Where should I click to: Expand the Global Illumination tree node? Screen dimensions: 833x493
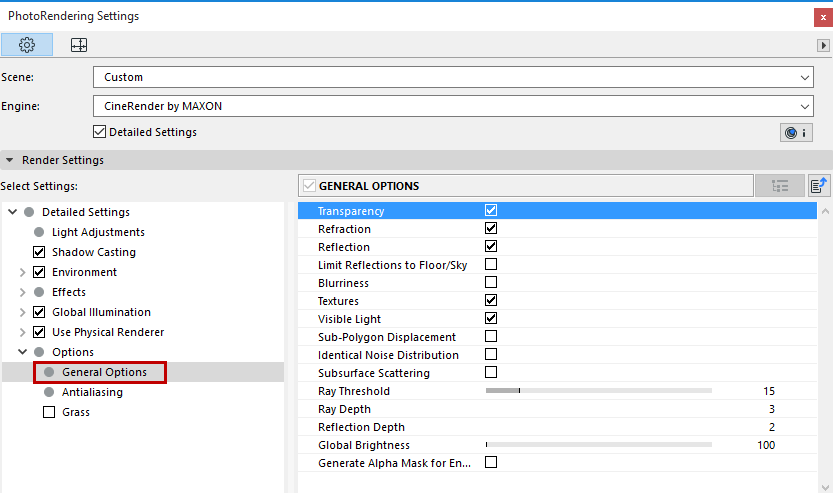coord(23,312)
